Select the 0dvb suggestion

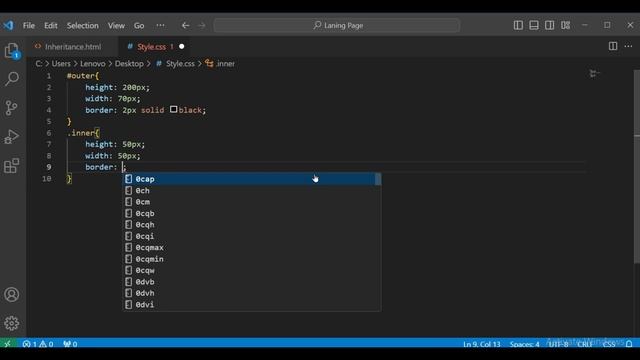click(252, 282)
